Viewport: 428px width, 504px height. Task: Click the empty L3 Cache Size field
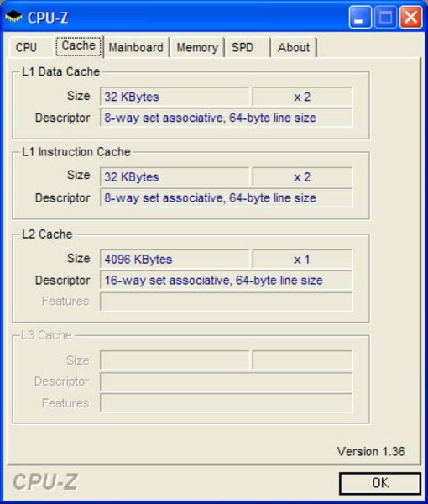[175, 360]
